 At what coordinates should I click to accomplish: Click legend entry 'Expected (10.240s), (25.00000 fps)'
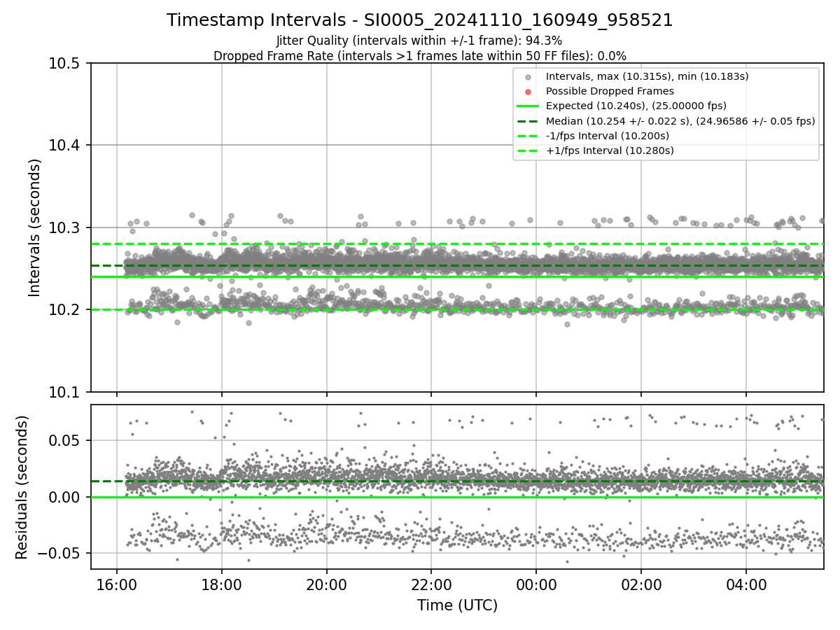point(636,106)
